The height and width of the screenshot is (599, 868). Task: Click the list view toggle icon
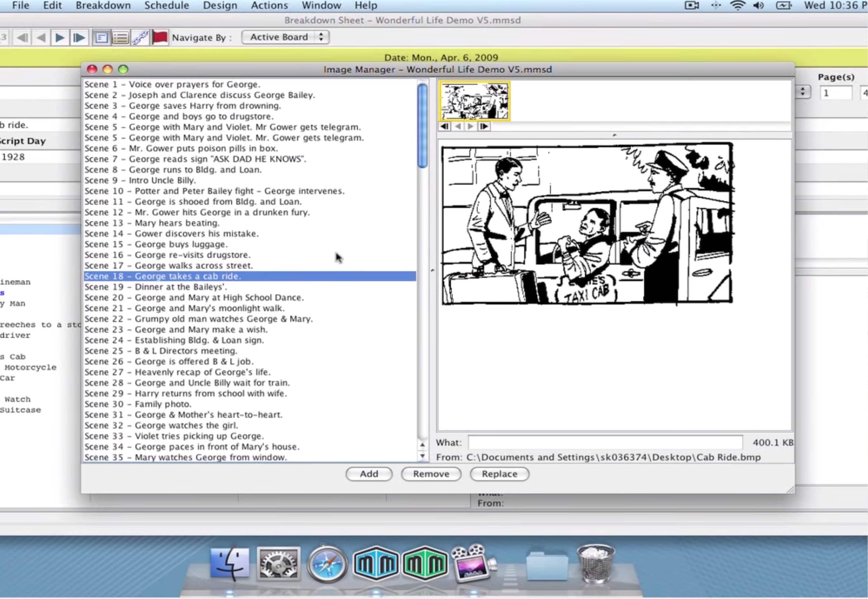120,37
